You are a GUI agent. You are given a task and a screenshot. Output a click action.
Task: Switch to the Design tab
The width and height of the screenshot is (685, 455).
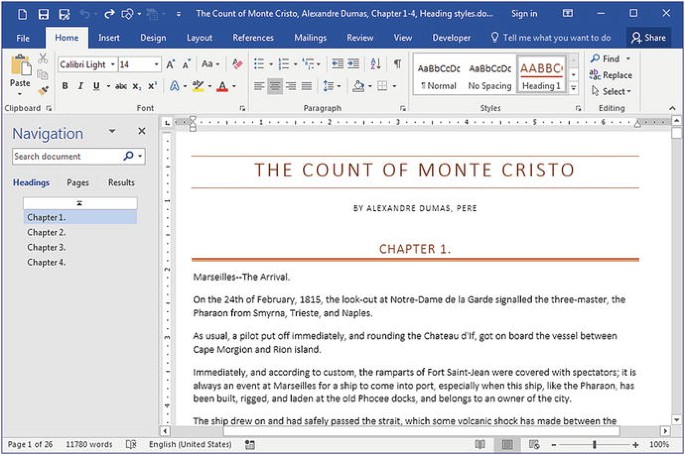click(x=153, y=38)
